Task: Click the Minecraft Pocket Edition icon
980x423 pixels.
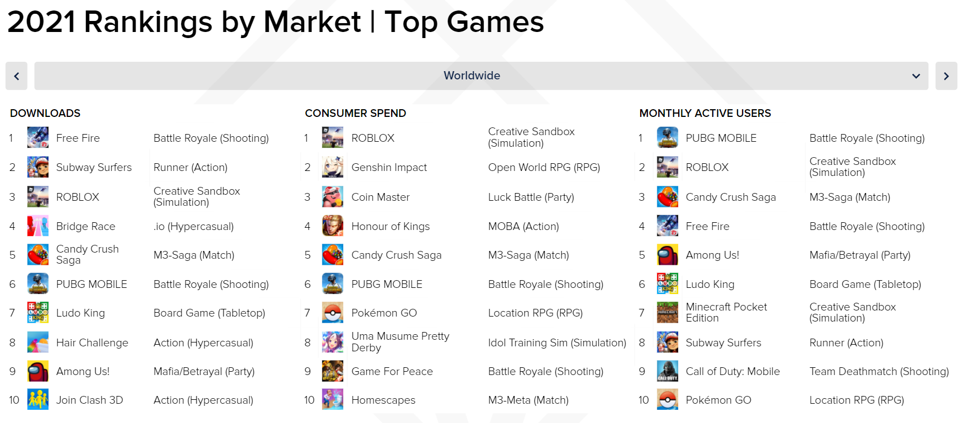Action: [667, 313]
